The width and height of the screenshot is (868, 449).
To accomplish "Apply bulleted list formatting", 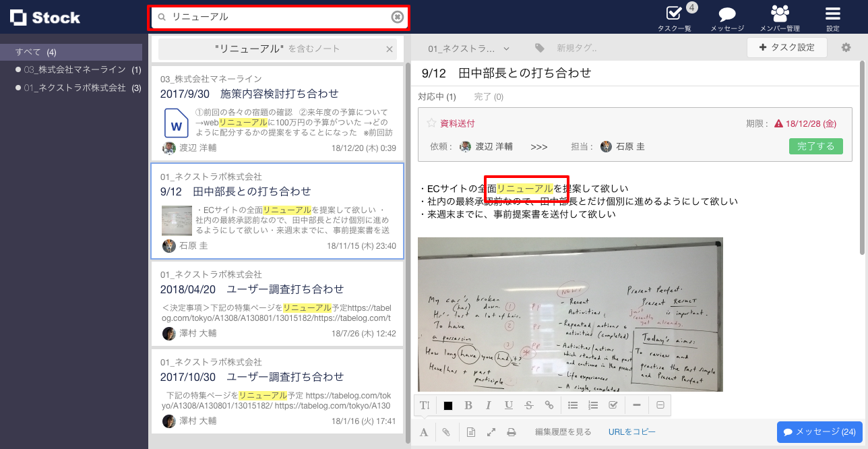I will (x=573, y=405).
